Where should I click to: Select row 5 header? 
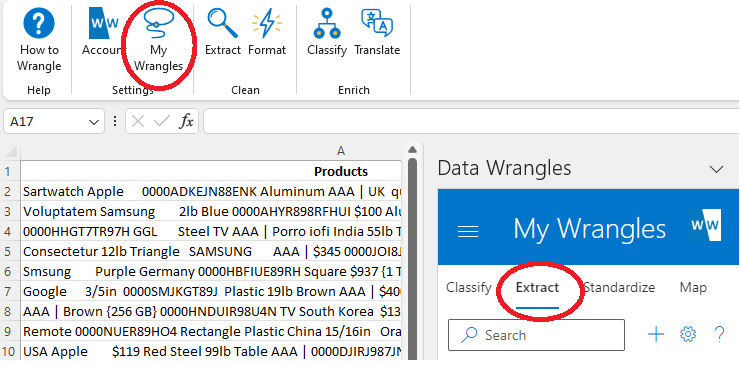coord(9,252)
